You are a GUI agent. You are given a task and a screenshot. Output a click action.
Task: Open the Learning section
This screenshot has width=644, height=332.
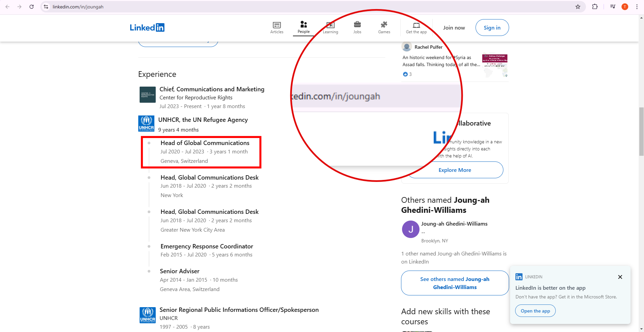point(331,28)
